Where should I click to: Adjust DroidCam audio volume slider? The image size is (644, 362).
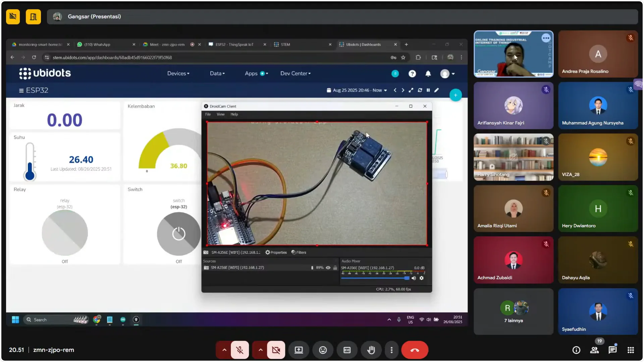pos(375,278)
